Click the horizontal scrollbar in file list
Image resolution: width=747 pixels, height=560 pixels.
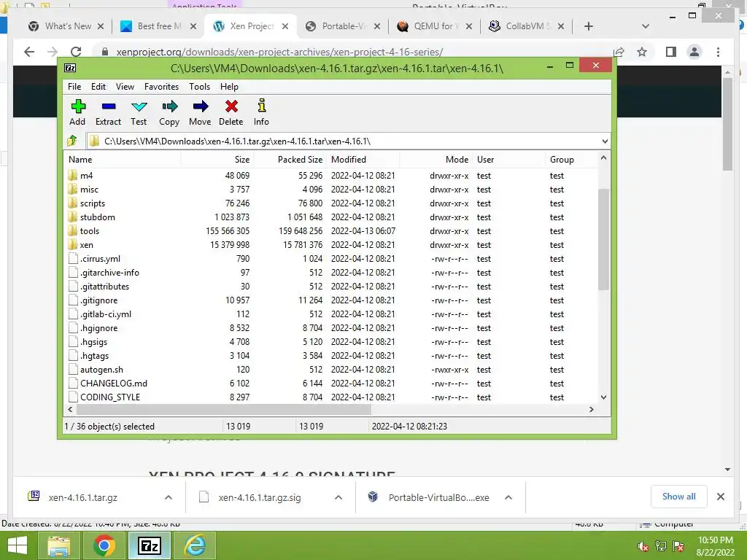pos(224,409)
